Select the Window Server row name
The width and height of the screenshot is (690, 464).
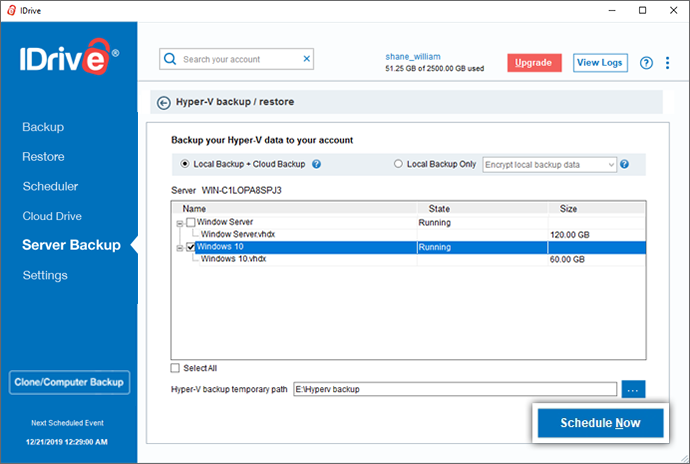pos(225,222)
